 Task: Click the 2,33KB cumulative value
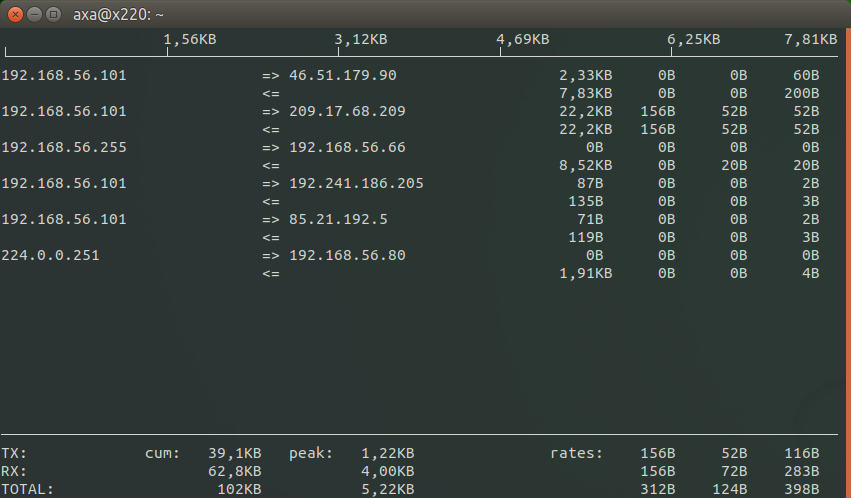pos(586,75)
